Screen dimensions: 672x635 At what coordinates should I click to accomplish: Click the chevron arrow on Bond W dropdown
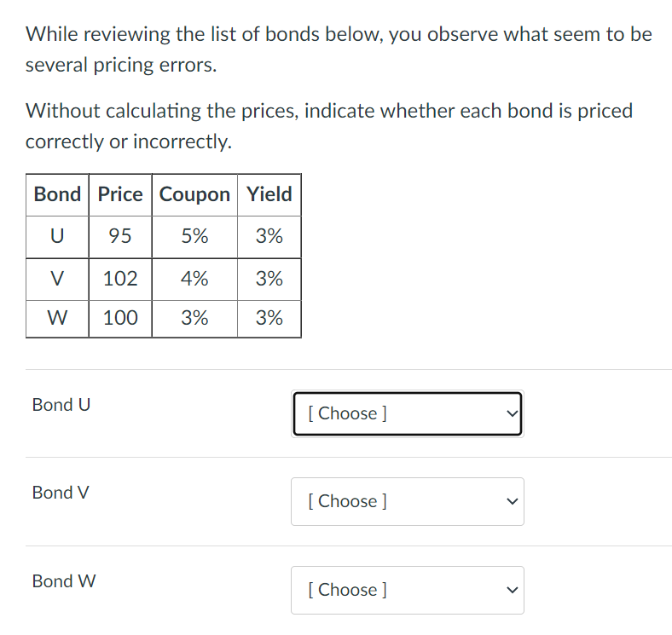[511, 590]
